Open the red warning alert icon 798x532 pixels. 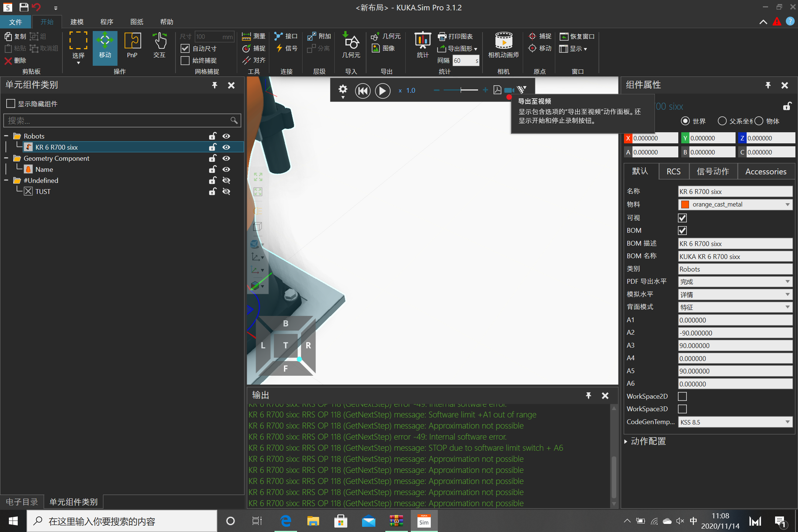777,22
